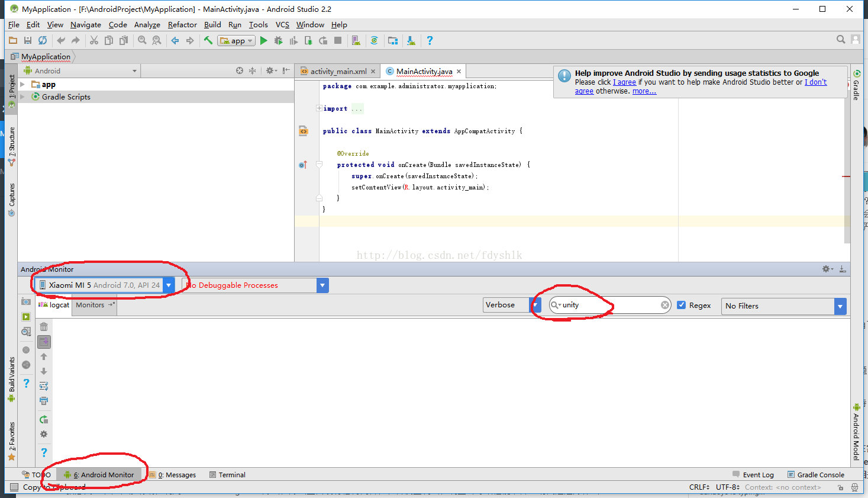Open No Filters dropdown
The image size is (868, 498).
coord(784,306)
